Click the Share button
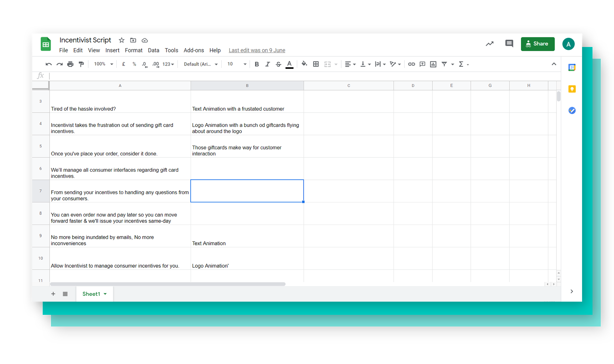Screen dimensions: 614x364 point(538,44)
